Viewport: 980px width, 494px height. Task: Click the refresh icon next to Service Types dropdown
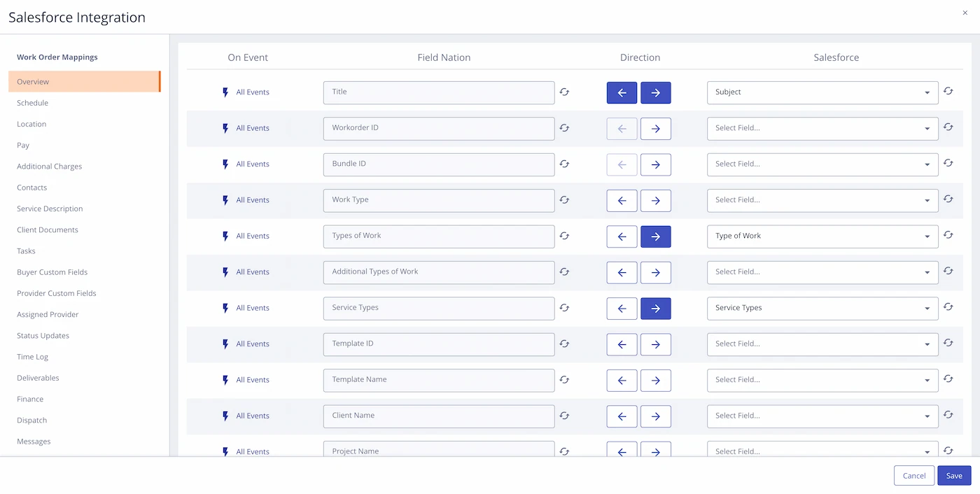tap(948, 306)
